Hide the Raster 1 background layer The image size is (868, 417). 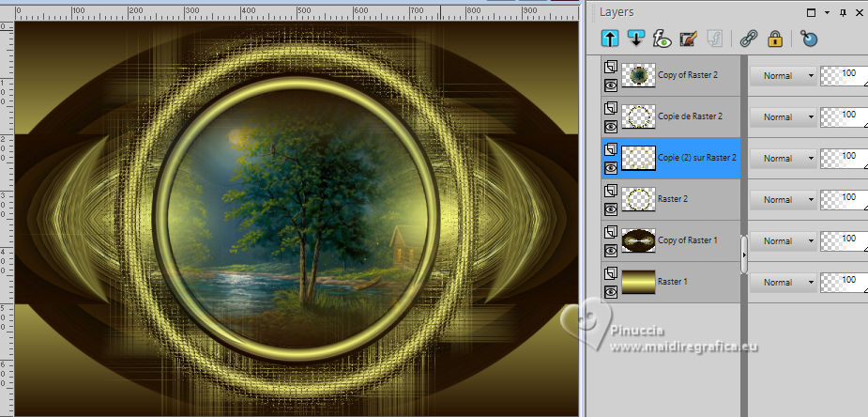(611, 292)
